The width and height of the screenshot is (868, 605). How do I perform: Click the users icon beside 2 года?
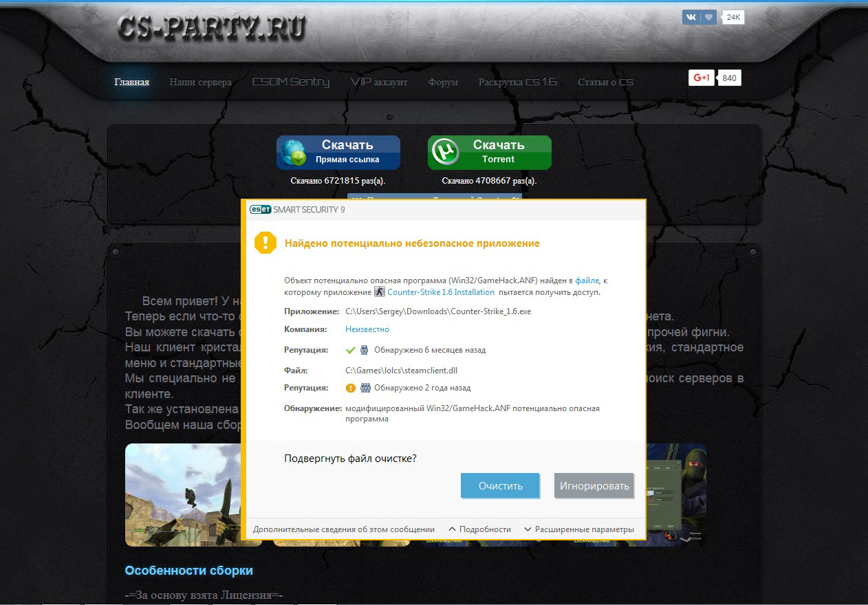click(365, 388)
